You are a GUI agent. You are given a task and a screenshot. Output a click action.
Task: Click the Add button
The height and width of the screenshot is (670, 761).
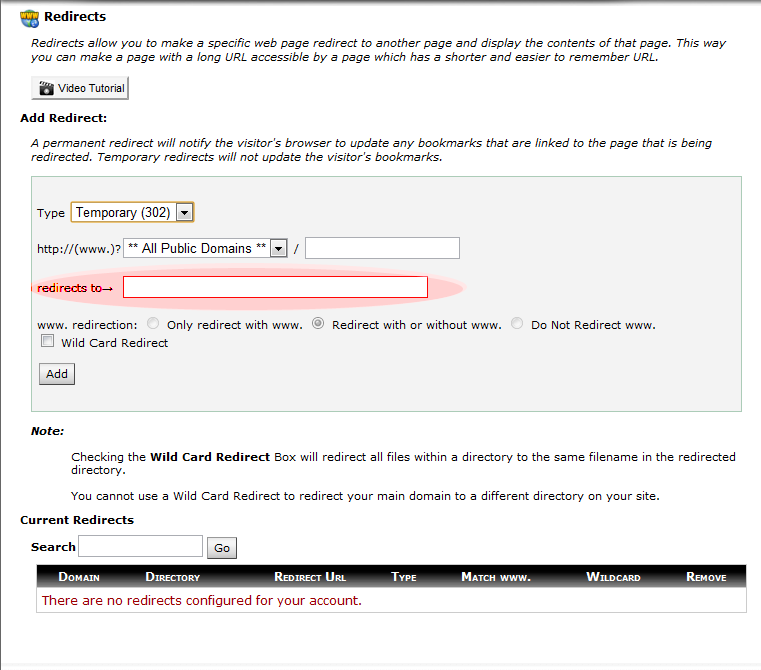tap(57, 374)
